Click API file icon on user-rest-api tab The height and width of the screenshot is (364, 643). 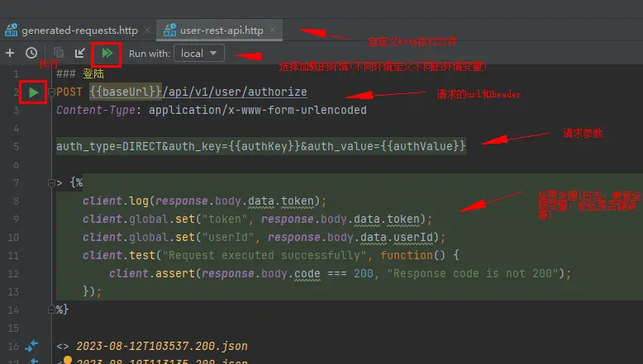coord(169,30)
